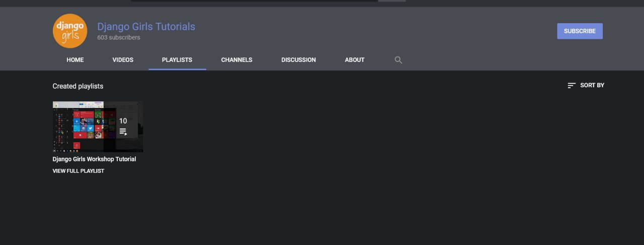This screenshot has width=644, height=245.
Task: Open the About tab
Action: click(x=355, y=60)
